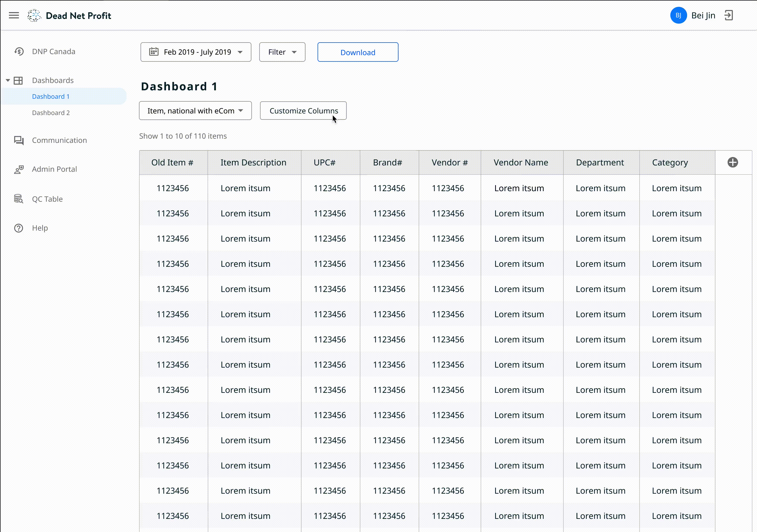Click the Download button
The width and height of the screenshot is (757, 532).
pos(358,53)
